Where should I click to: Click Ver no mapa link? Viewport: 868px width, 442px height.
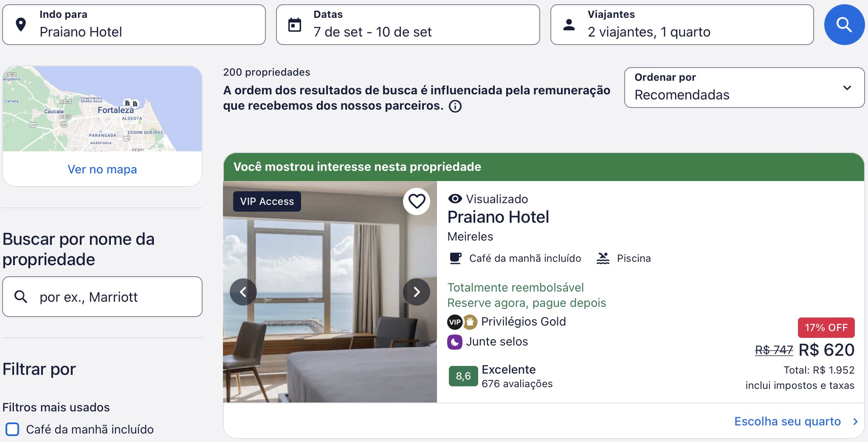click(x=102, y=169)
